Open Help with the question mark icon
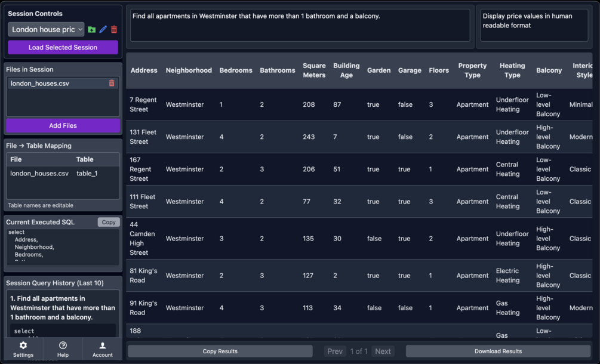 63,349
